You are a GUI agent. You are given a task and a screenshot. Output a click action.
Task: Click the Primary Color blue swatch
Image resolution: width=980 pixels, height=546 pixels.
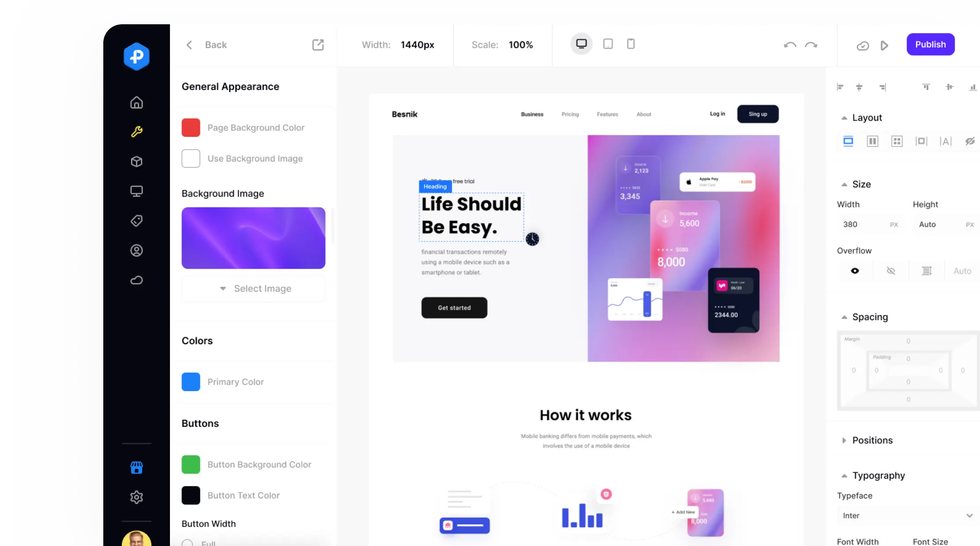190,381
